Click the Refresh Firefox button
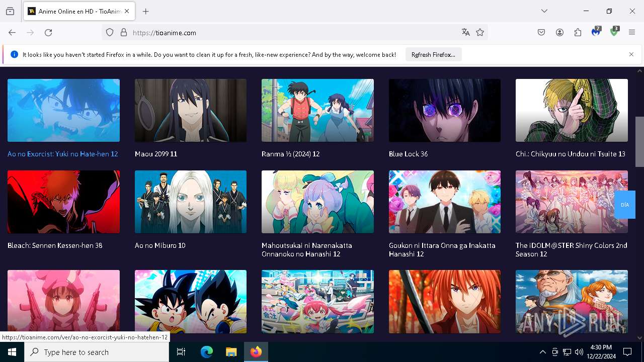Image resolution: width=644 pixels, height=362 pixels. 433,54
